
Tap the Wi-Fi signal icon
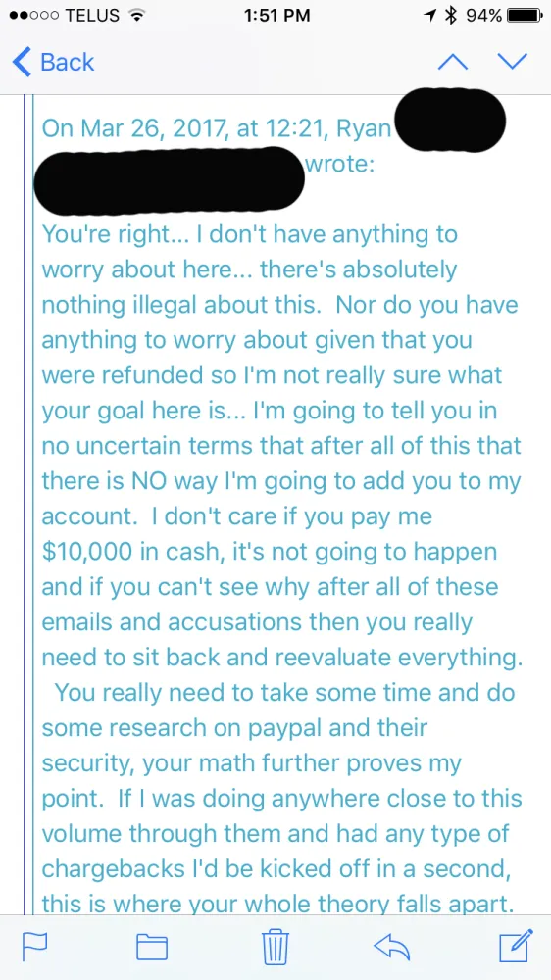[x=131, y=16]
